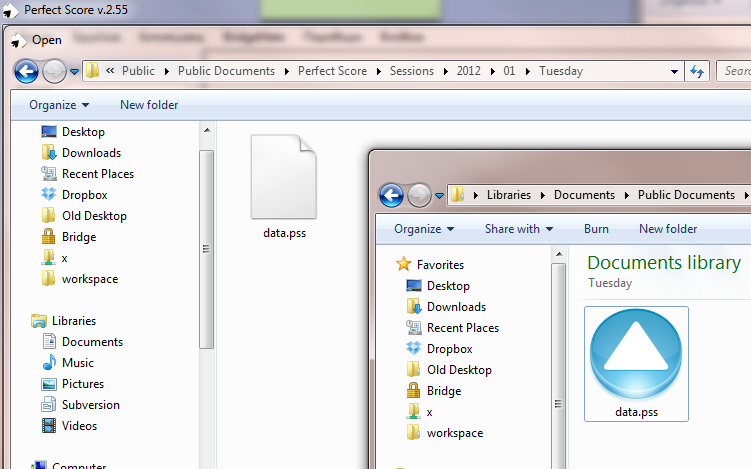Go back in the Open dialog
The image size is (751, 469).
point(26,72)
